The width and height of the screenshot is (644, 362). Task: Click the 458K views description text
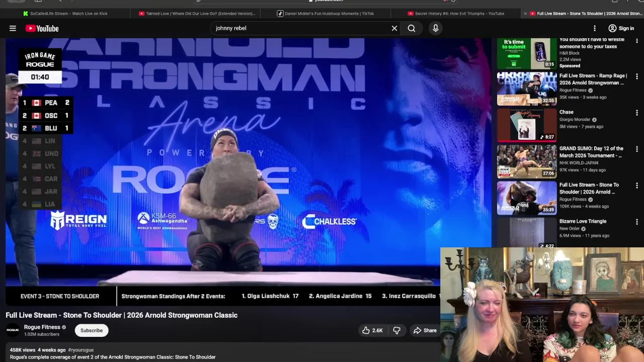point(23,350)
